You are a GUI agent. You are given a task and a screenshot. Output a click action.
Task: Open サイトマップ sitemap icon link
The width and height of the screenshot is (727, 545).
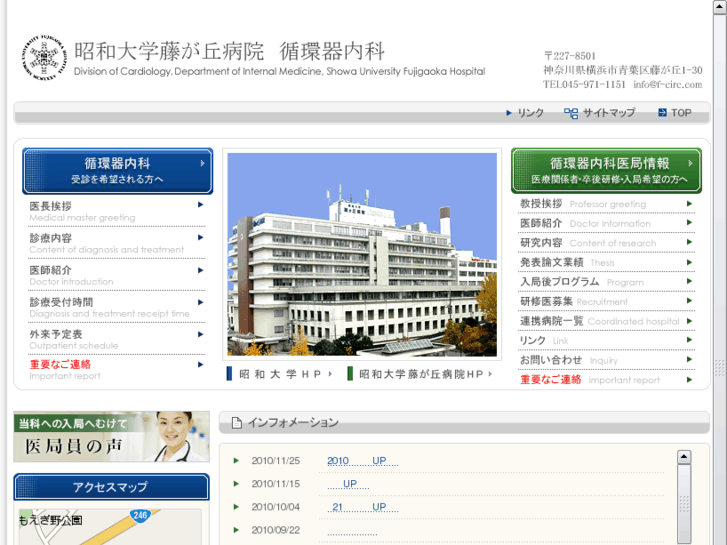tap(571, 113)
